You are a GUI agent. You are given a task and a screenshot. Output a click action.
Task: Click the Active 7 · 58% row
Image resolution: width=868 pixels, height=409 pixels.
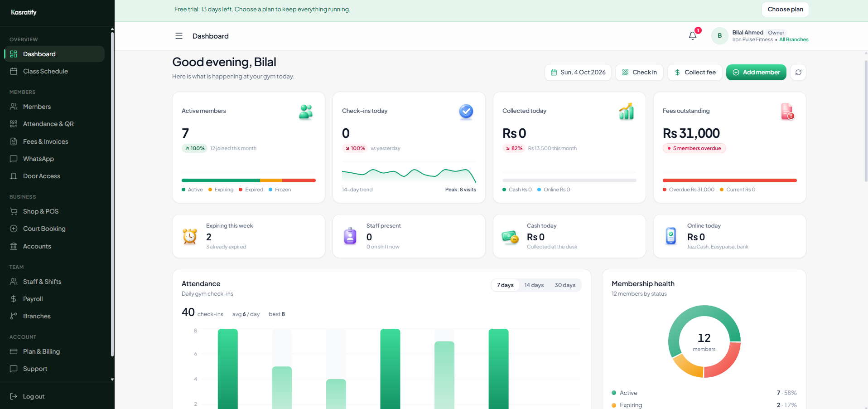point(704,393)
